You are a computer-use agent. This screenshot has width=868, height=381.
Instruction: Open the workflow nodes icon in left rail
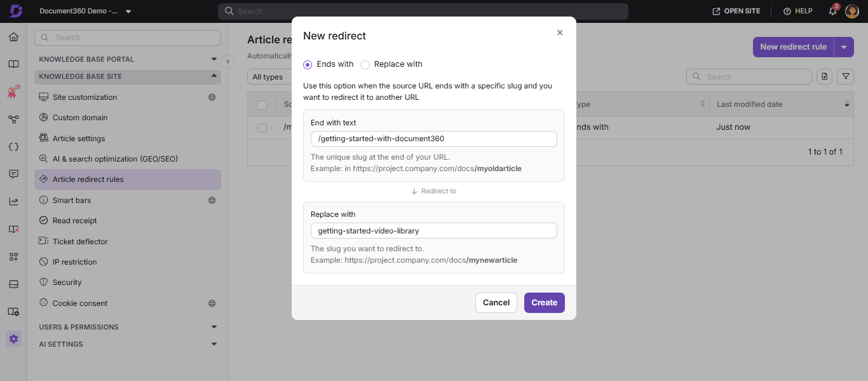(13, 119)
